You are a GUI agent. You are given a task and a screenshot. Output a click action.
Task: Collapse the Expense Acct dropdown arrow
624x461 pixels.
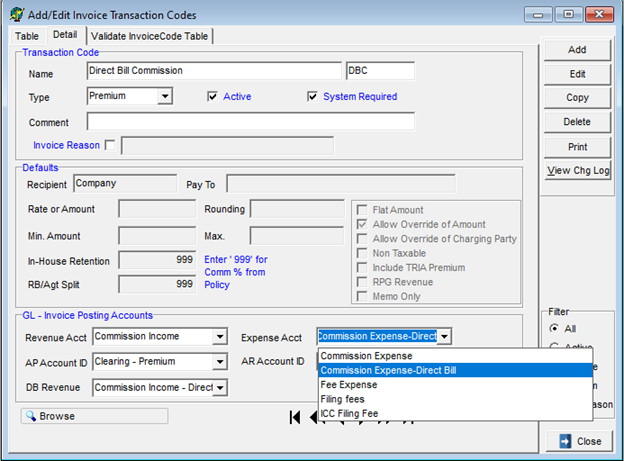click(x=444, y=337)
